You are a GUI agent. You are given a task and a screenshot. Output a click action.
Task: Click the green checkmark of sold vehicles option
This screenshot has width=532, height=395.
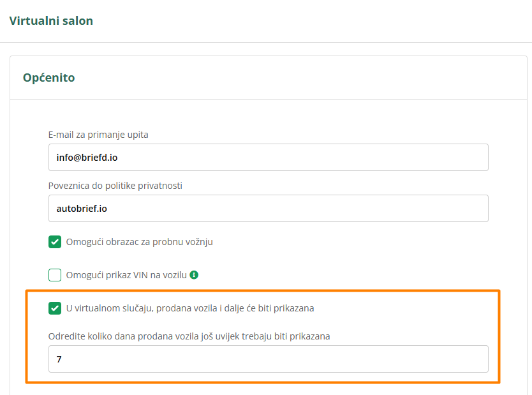pos(55,308)
